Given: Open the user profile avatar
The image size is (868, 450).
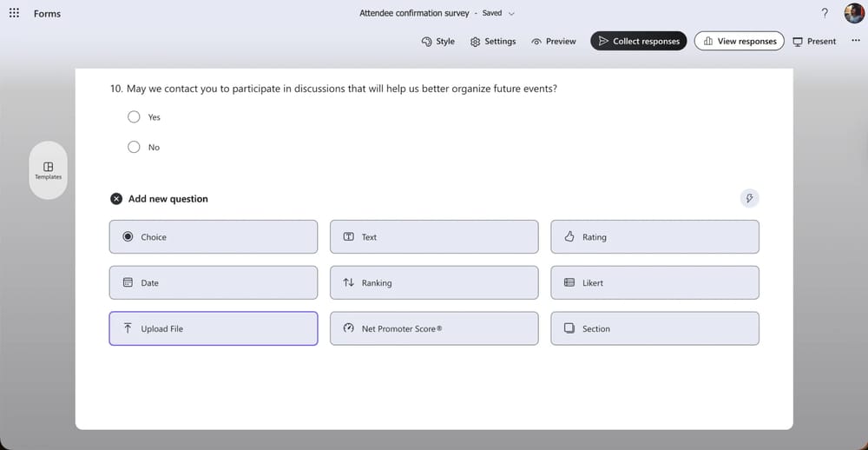Looking at the screenshot, I should 853,13.
